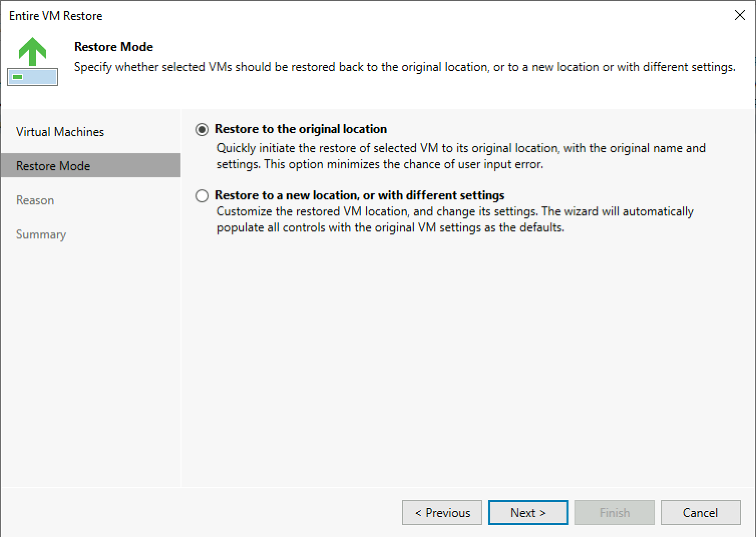
Task: Select the Summary step
Action: [41, 234]
